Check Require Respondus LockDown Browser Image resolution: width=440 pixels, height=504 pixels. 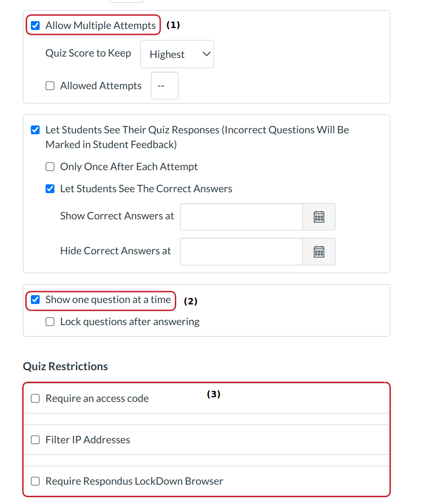point(35,481)
